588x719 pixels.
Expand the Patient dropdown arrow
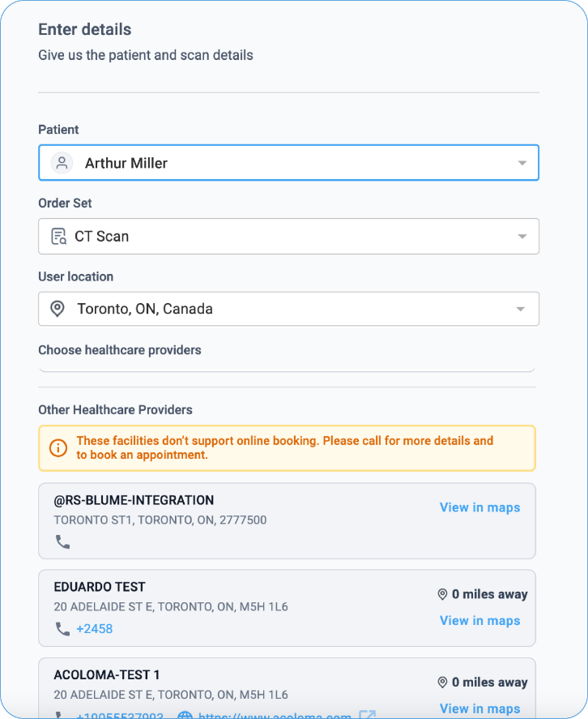(x=522, y=164)
